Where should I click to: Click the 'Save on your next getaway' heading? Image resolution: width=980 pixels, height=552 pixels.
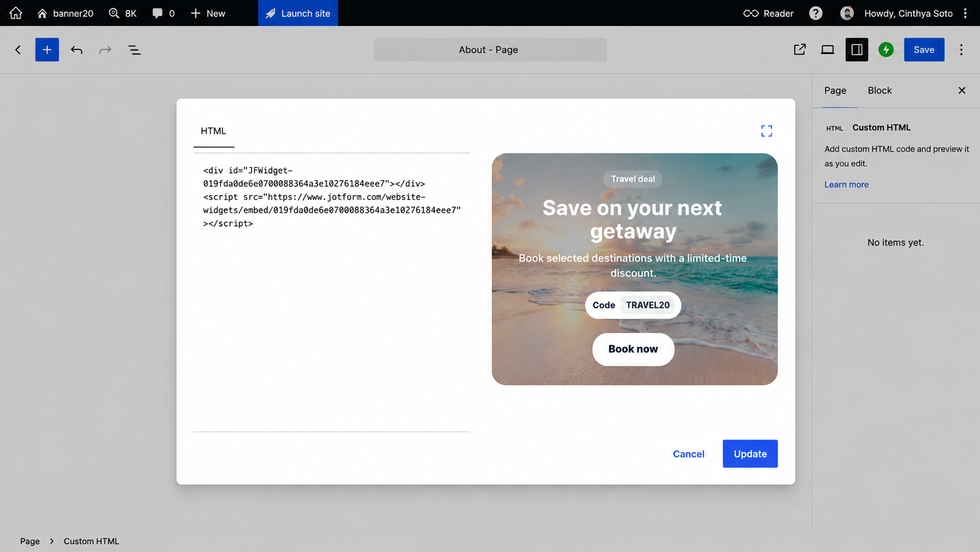632,219
